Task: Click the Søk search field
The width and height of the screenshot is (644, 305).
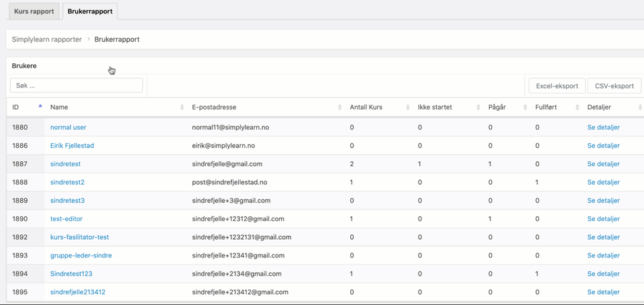Action: (x=76, y=86)
